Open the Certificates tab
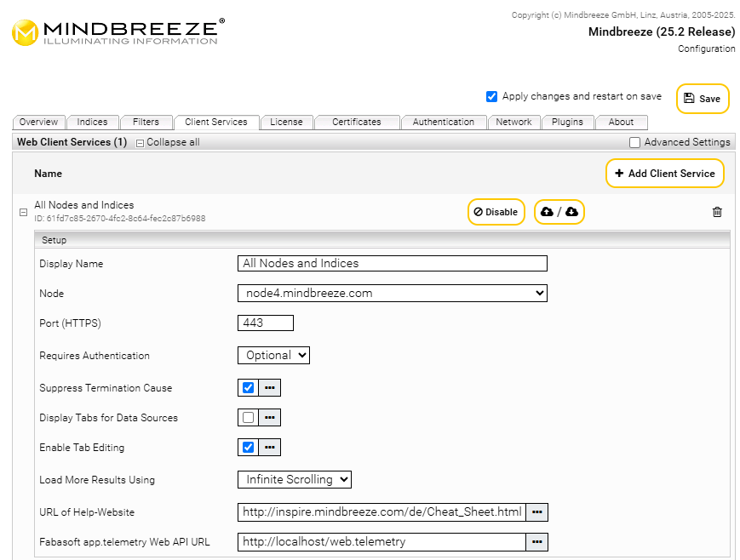The image size is (740, 560). [357, 123]
